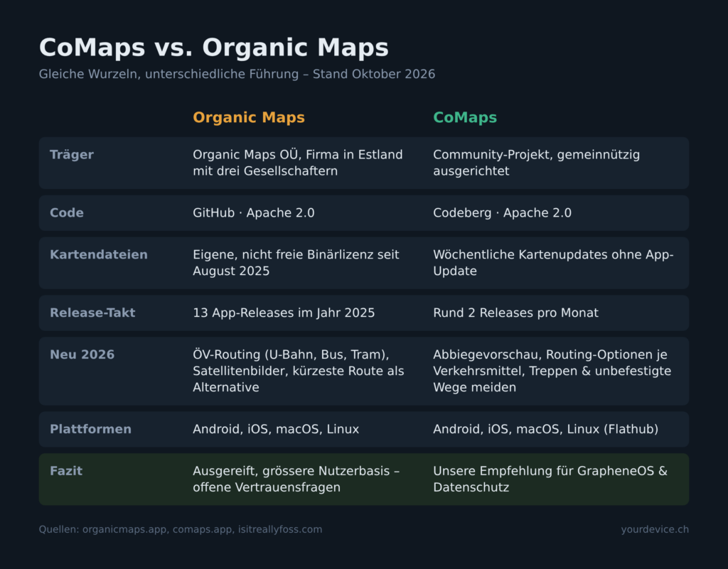
Task: Select the green 'CoMaps' column header
Action: click(x=465, y=118)
